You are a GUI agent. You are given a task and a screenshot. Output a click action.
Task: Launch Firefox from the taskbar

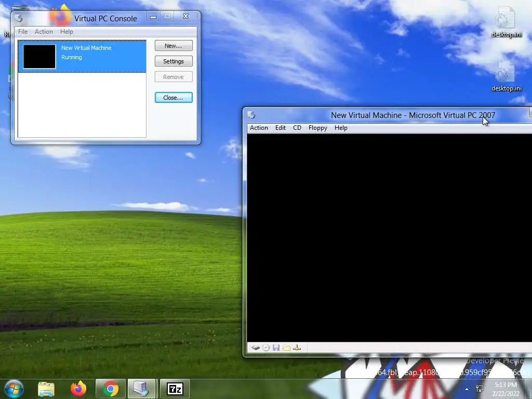pos(78,389)
